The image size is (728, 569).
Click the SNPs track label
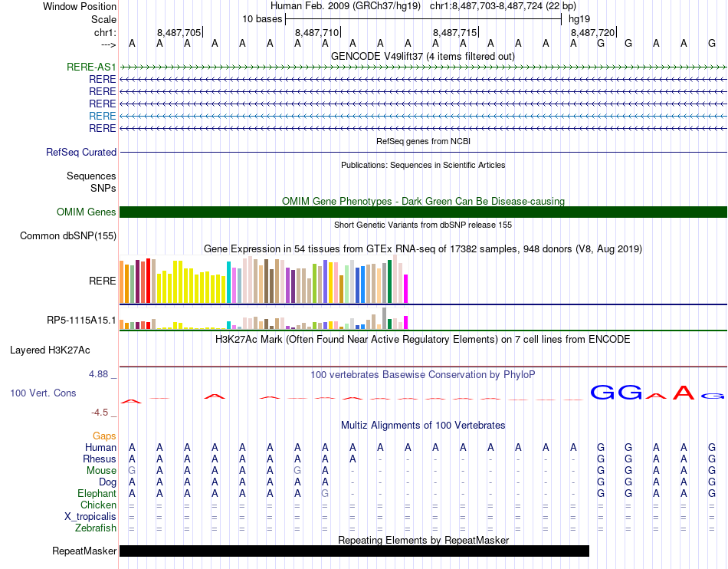(x=103, y=188)
